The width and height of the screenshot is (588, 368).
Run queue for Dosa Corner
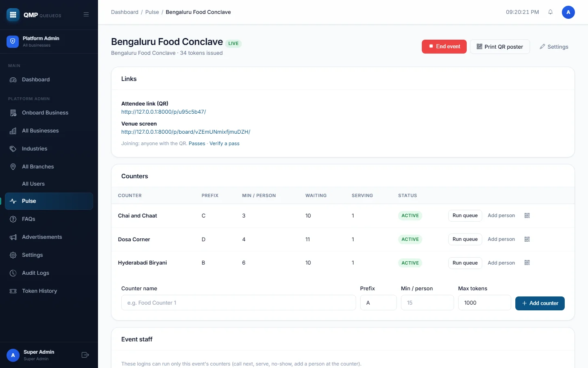[465, 239]
